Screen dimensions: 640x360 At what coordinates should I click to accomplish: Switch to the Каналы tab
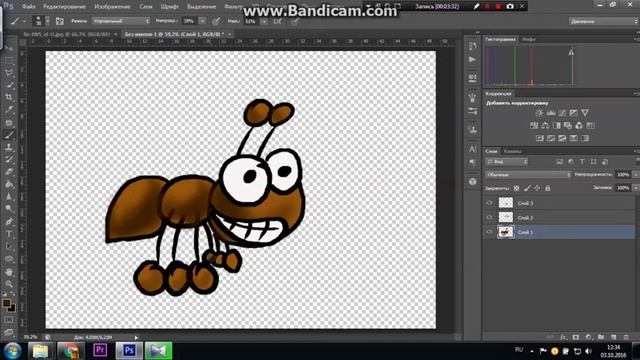513,151
